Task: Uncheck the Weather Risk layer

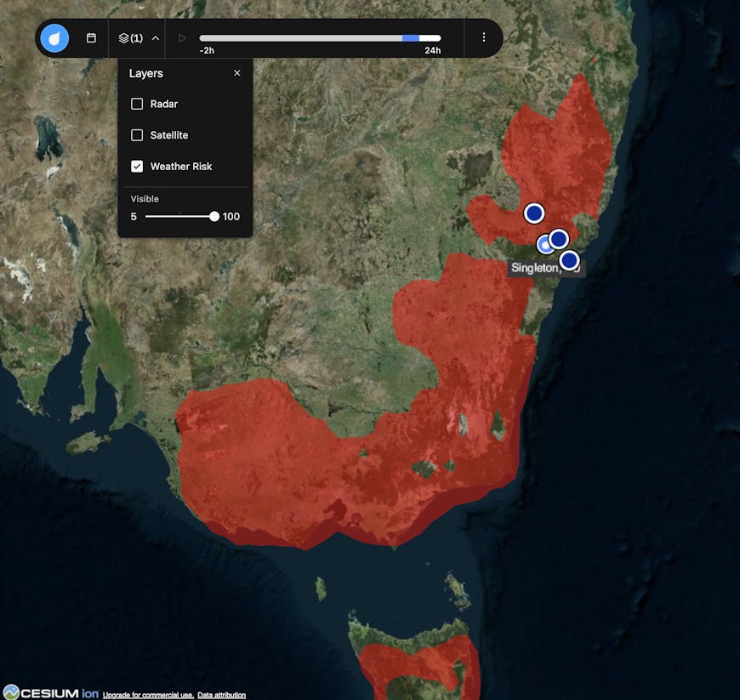Action: (137, 167)
